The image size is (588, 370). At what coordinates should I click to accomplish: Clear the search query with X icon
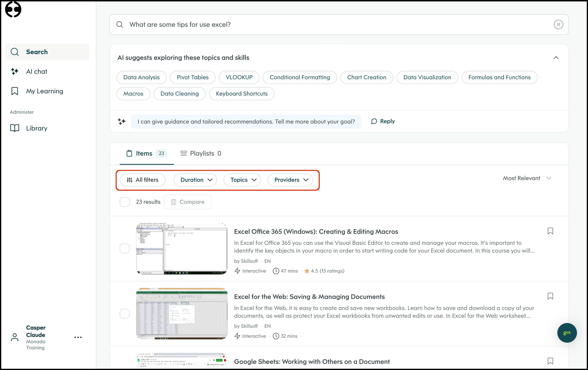(558, 25)
